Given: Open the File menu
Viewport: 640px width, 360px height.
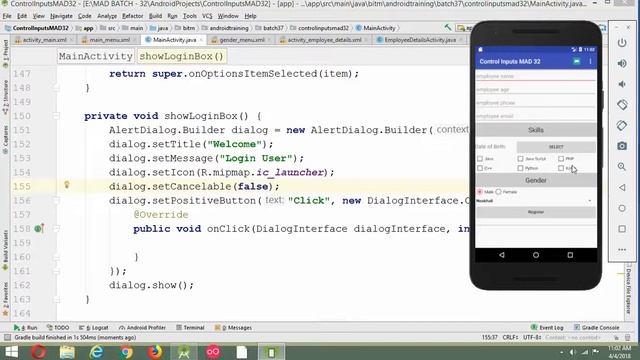Looking at the screenshot, I should coord(7,16).
